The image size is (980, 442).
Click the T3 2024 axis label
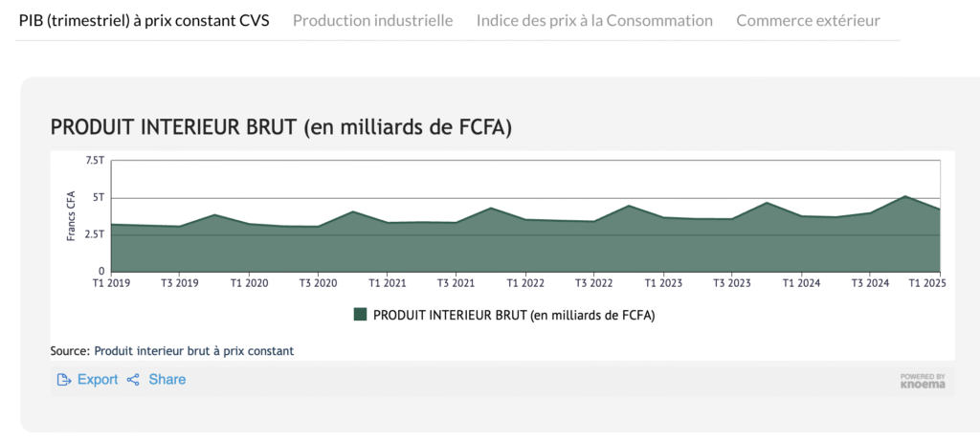coord(870,283)
